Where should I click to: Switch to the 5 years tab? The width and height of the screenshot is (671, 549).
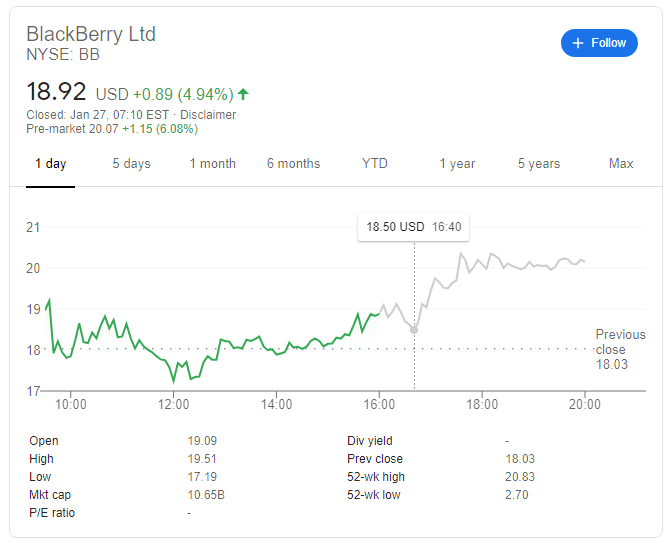[x=539, y=164]
